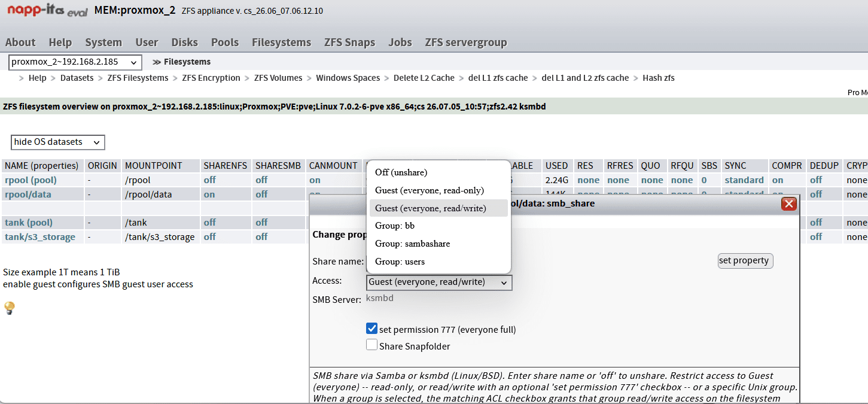868x404 pixels.
Task: Open the ZFS Snaps menu
Action: (x=349, y=42)
